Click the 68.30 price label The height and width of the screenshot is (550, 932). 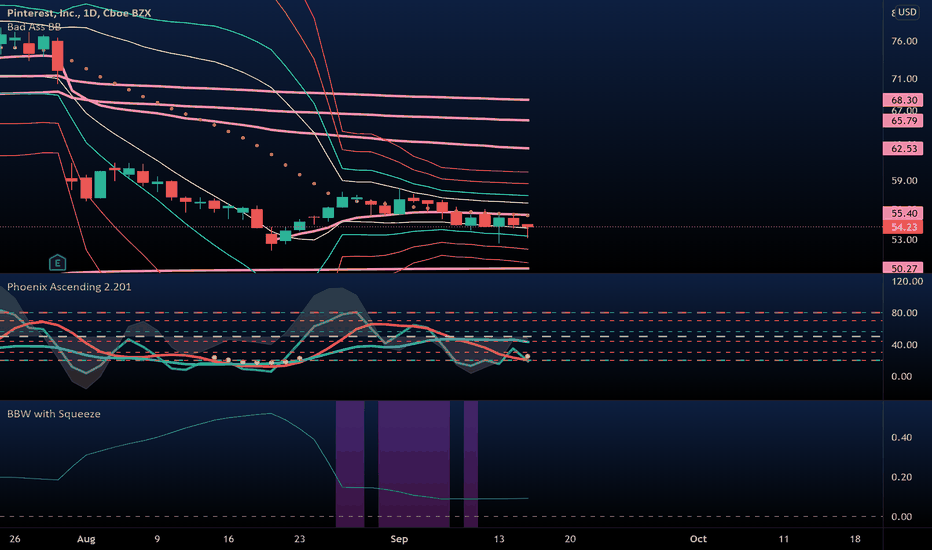click(x=903, y=100)
